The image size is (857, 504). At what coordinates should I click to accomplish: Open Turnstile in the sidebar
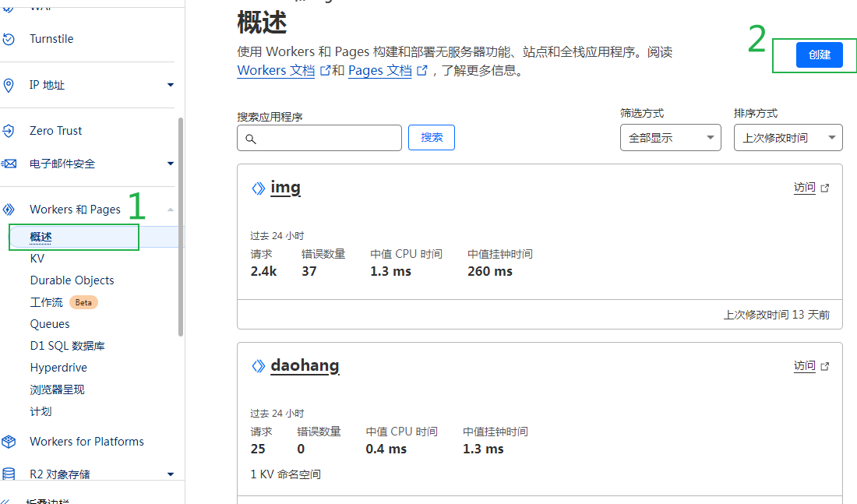coord(51,39)
